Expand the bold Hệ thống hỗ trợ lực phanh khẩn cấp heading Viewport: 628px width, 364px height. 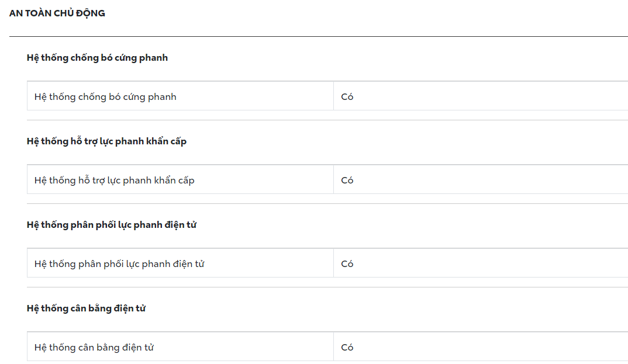106,141
